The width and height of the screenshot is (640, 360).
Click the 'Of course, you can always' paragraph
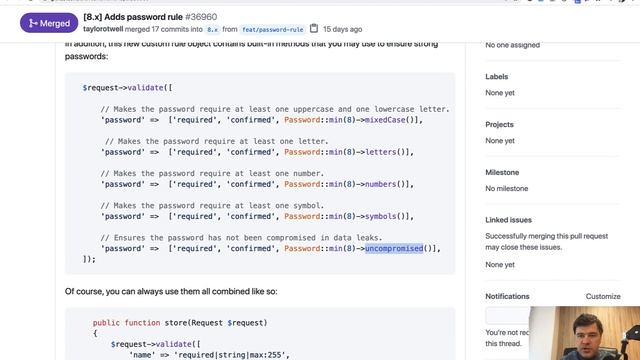tap(171, 291)
